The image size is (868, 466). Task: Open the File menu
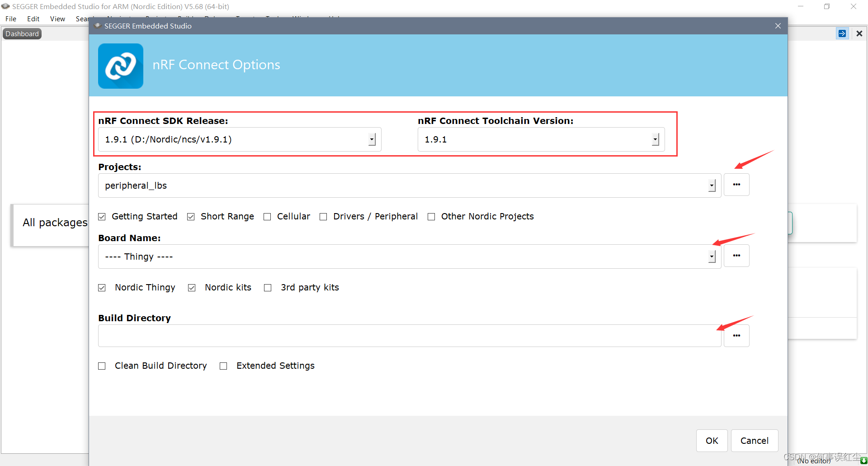pos(11,19)
